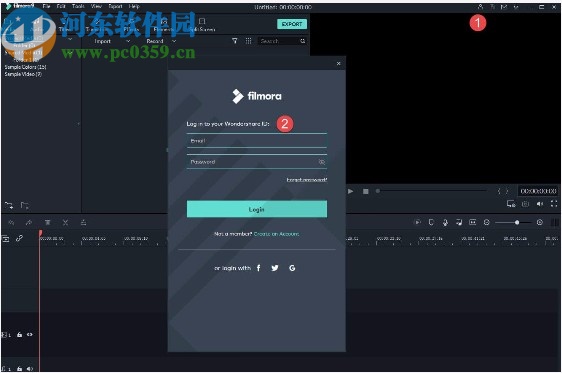The height and width of the screenshot is (373, 562).
Task: Click the teal EXPORT button
Action: pyautogui.click(x=292, y=24)
